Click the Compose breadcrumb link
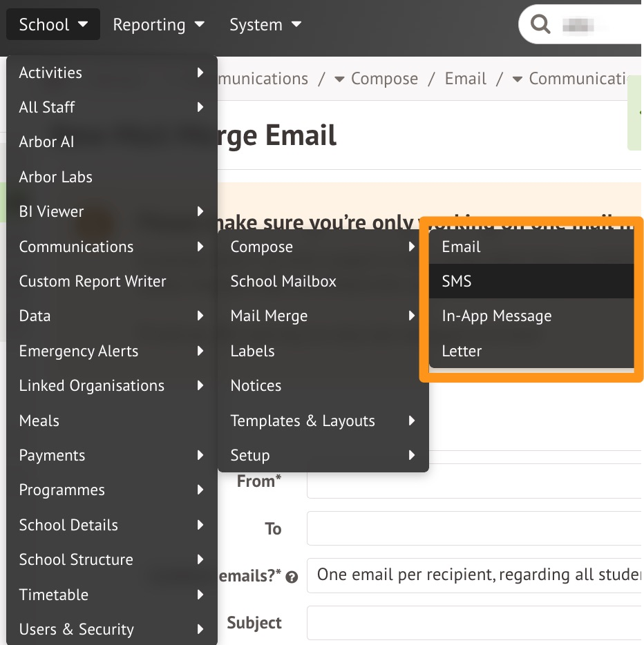 383,79
